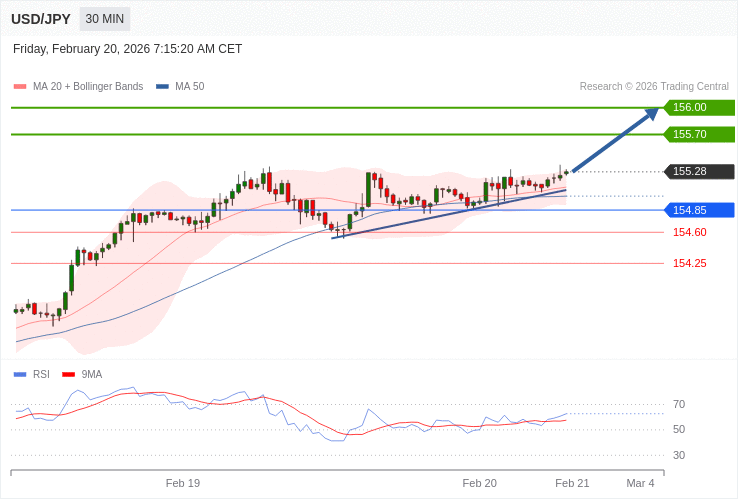
Task: Click the MA 20 + Bollinger Bands color swatch
Action: (20, 87)
